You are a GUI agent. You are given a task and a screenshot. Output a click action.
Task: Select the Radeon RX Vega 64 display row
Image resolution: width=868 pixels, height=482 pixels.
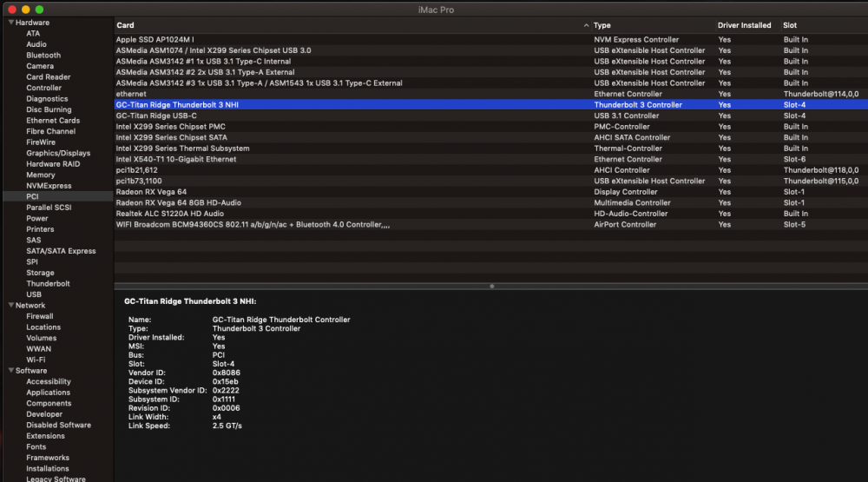tap(491, 192)
